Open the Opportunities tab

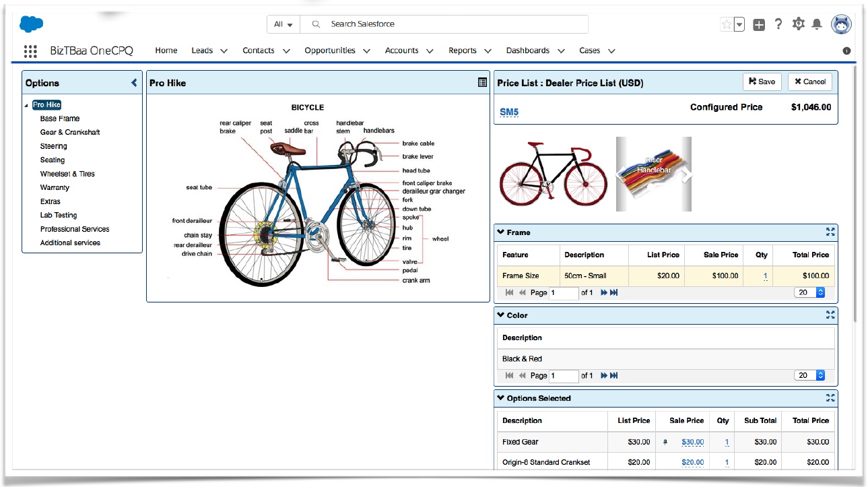pos(329,51)
